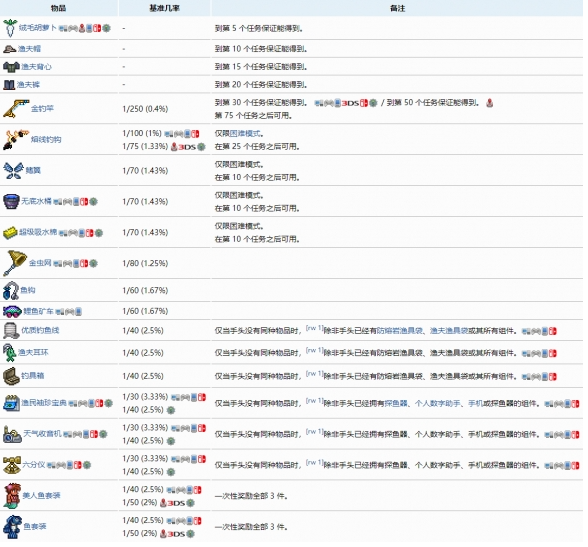Image resolution: width=588 pixels, height=547 pixels.
Task: Click the Tackle Box item icon
Action: click(11, 376)
